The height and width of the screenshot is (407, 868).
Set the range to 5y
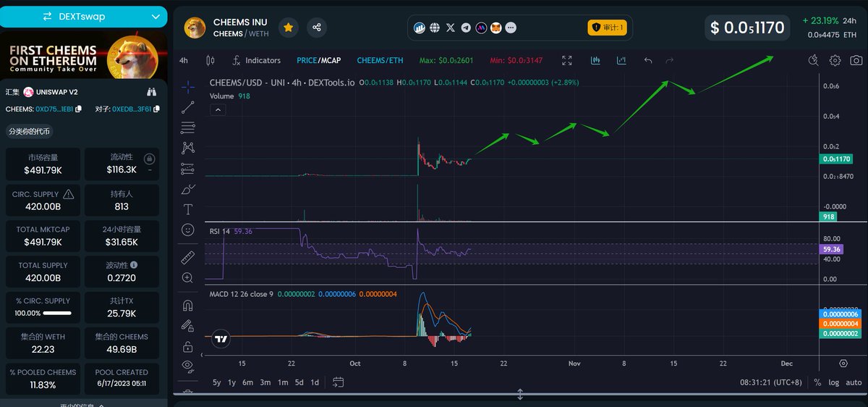coord(217,382)
